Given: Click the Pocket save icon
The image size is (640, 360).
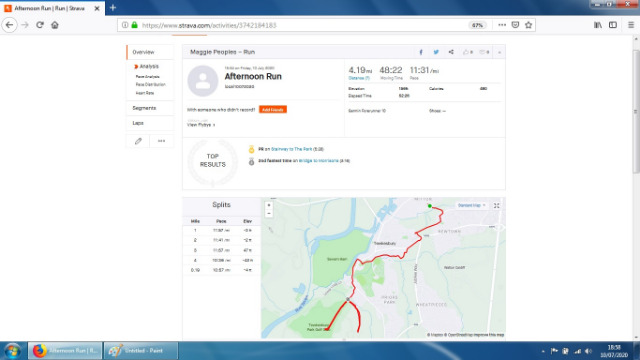Looking at the screenshot, I should 516,25.
